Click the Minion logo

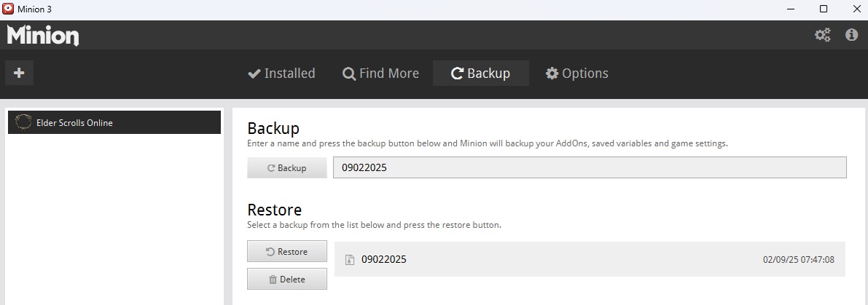[x=42, y=36]
